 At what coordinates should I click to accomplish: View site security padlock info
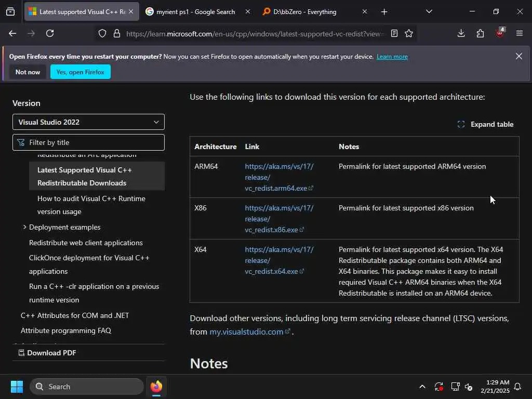coord(117,33)
